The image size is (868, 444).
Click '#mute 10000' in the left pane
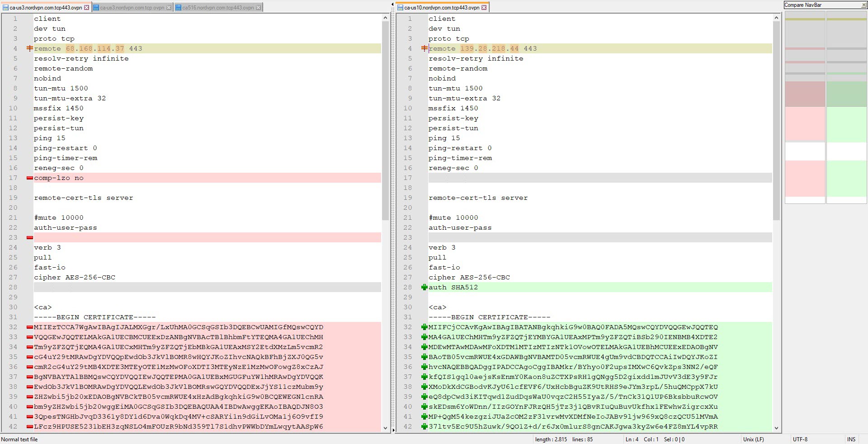[59, 218]
